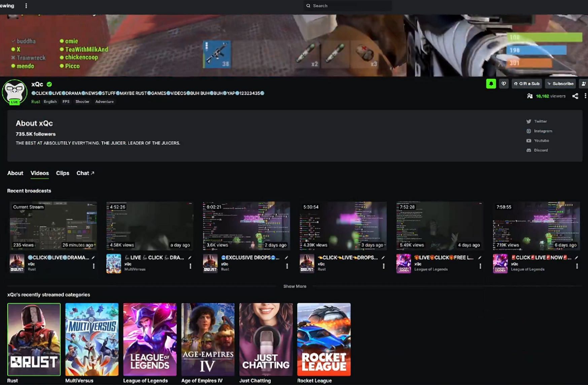Viewport: 588px width, 385px height.
Task: Click the Search input field
Action: click(x=348, y=6)
